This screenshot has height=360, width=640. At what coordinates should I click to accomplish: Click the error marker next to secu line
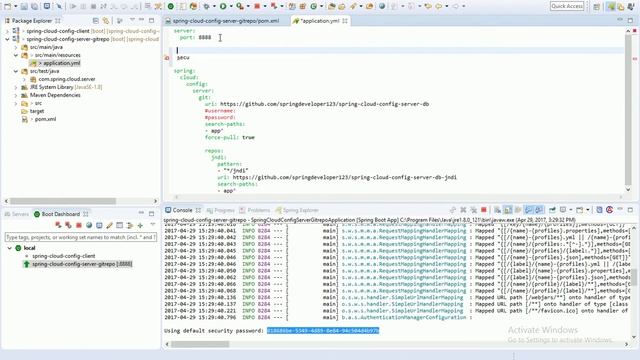coord(167,58)
